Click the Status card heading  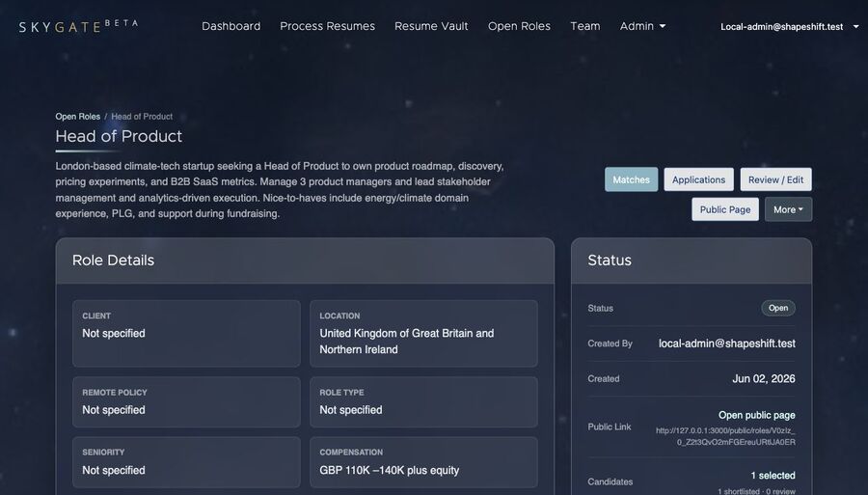pos(610,261)
